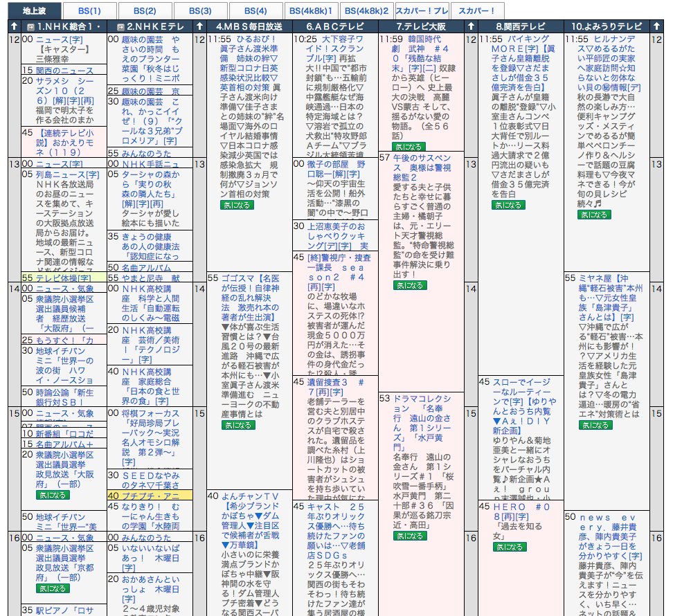Open スローでイージーなルーティーンで link
Image resolution: width=673 pixels, height=616 pixels.
point(525,406)
